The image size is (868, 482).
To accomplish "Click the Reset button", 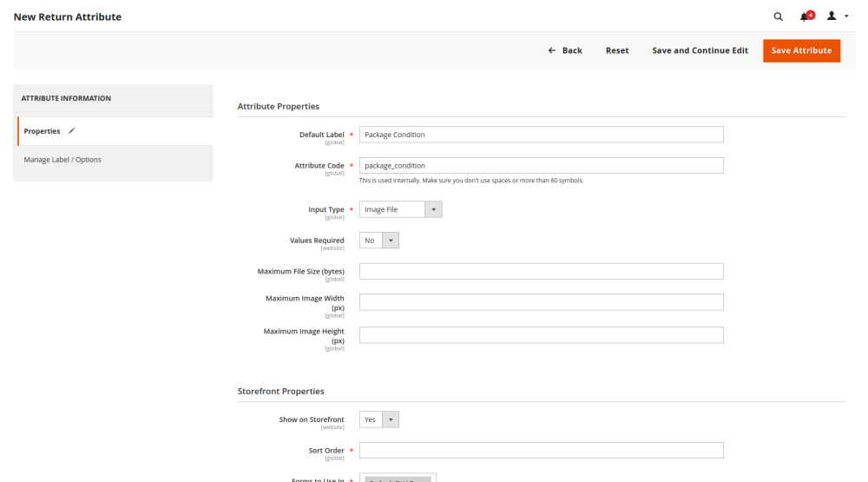I will point(617,50).
